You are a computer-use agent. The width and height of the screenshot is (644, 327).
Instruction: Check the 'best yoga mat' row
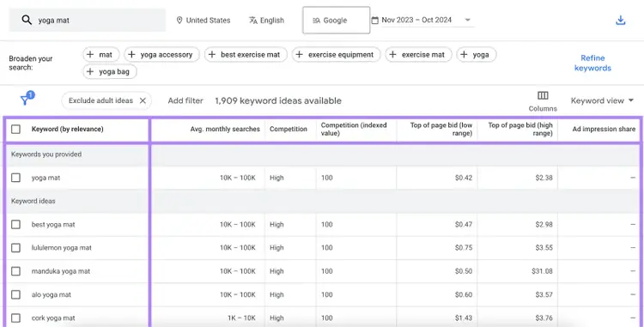tap(15, 224)
